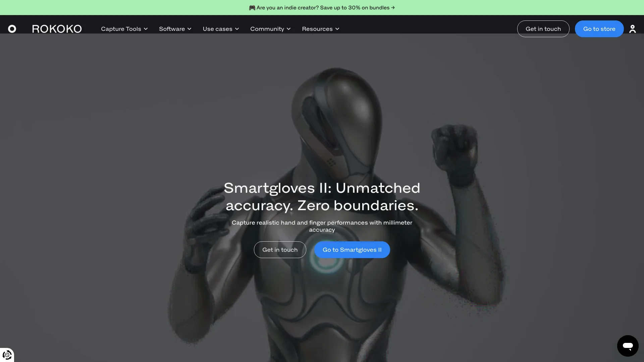Click the Go to Smartgloves II button
Viewport: 644px width, 362px height.
coord(352,250)
